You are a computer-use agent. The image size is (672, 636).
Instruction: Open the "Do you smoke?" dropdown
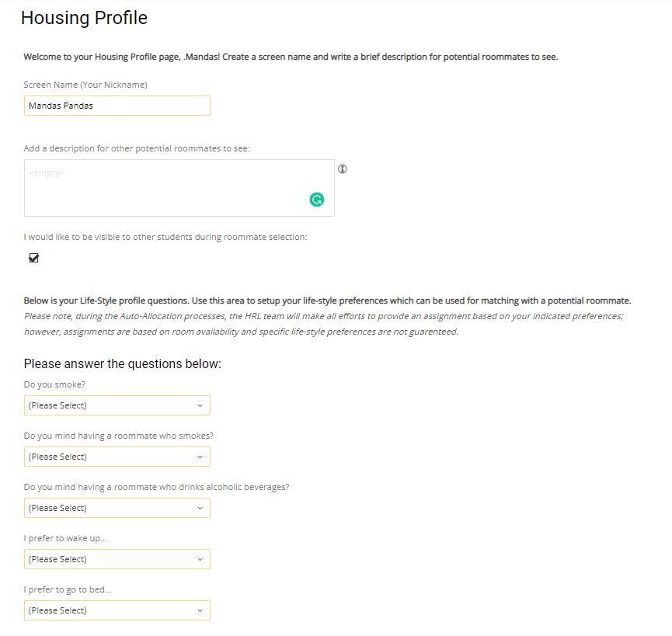click(x=117, y=405)
